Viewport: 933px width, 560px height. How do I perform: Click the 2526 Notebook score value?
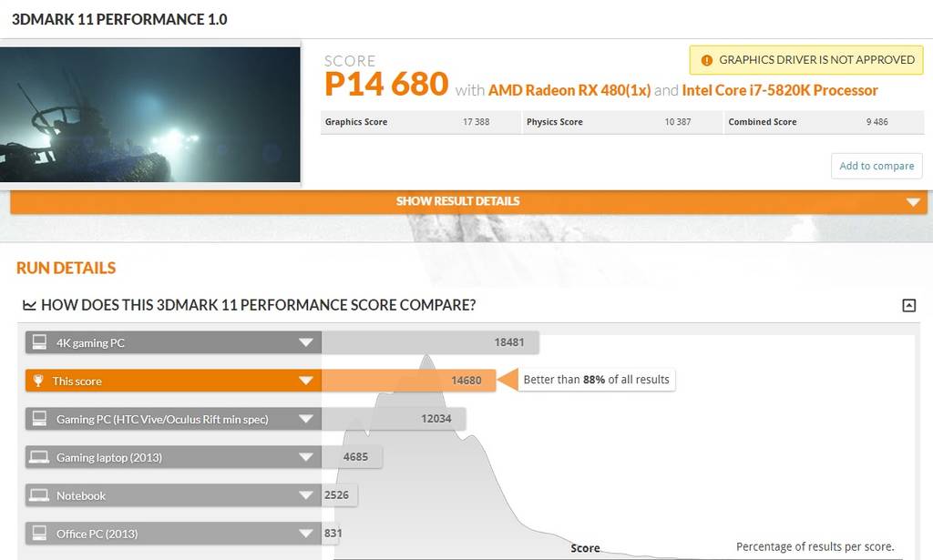click(x=337, y=494)
